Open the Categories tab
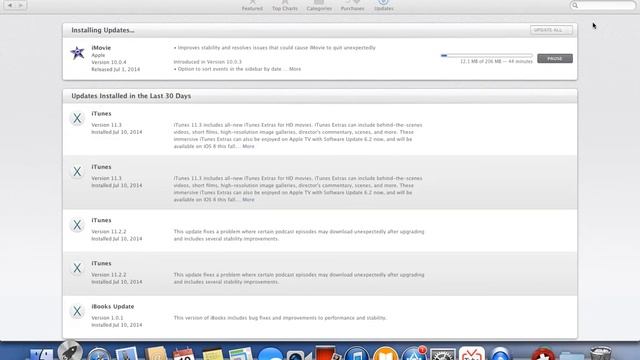The height and width of the screenshot is (360, 640). pos(319,6)
